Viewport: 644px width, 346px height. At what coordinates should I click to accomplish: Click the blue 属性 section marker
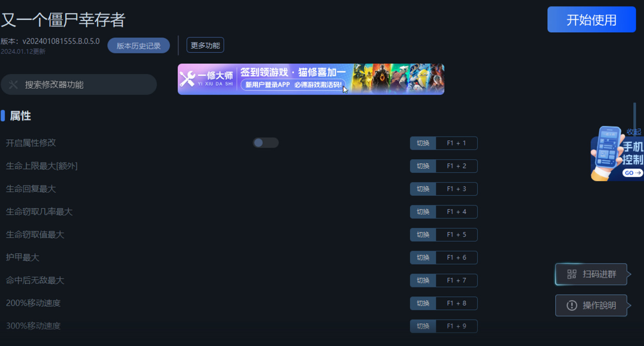click(3, 116)
